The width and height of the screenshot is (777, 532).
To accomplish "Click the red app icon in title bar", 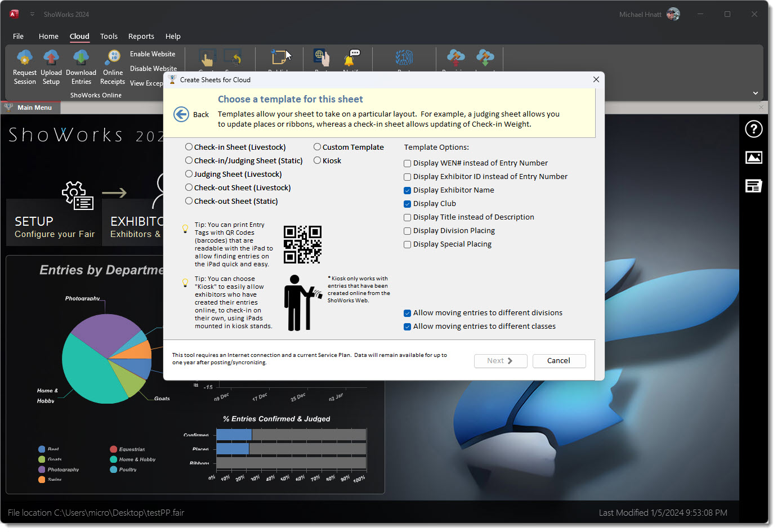I will 14,14.
